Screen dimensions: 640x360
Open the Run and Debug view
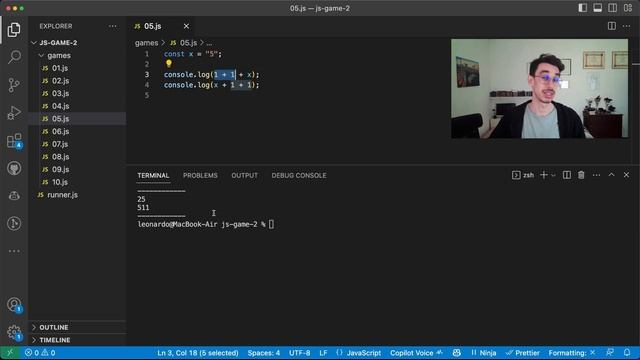[x=14, y=113]
